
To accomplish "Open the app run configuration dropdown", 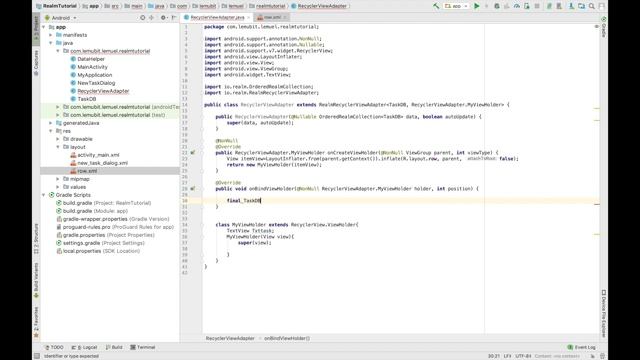I will pos(456,6).
